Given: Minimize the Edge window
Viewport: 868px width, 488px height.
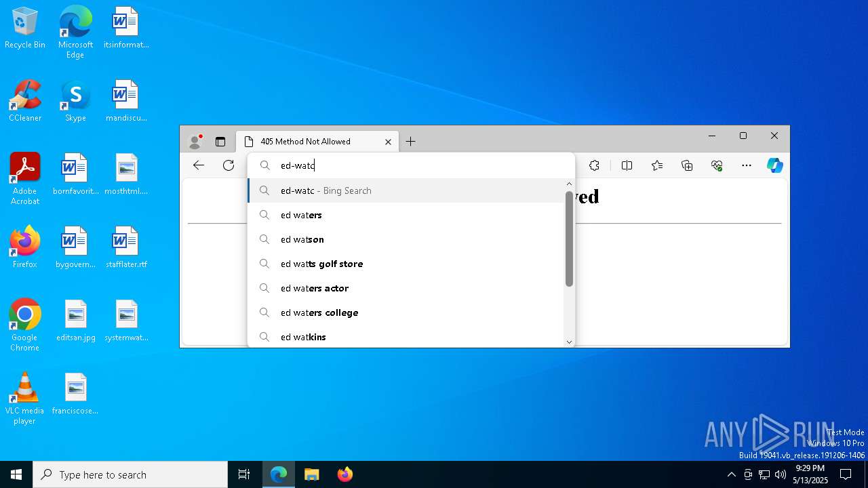Looking at the screenshot, I should [712, 136].
